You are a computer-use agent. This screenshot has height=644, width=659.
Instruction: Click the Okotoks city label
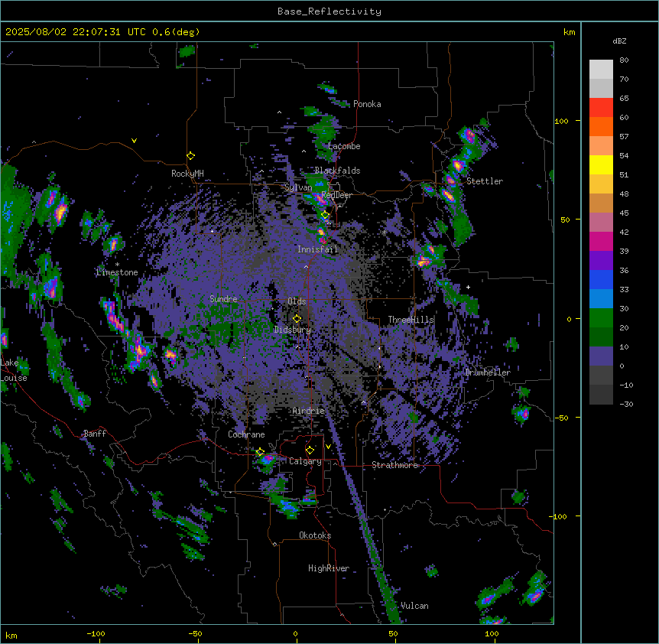point(315,535)
